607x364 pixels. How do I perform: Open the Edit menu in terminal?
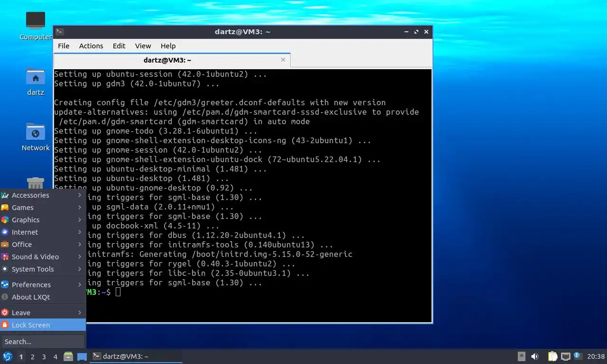point(119,46)
